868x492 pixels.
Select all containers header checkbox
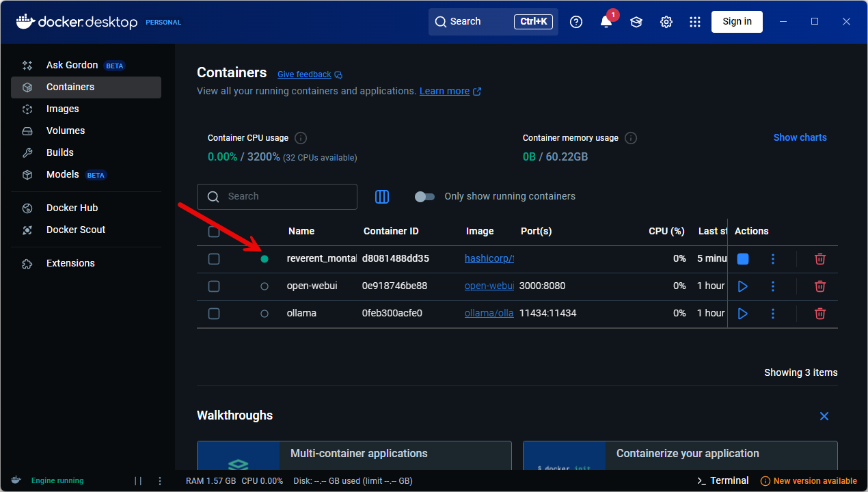[214, 232]
